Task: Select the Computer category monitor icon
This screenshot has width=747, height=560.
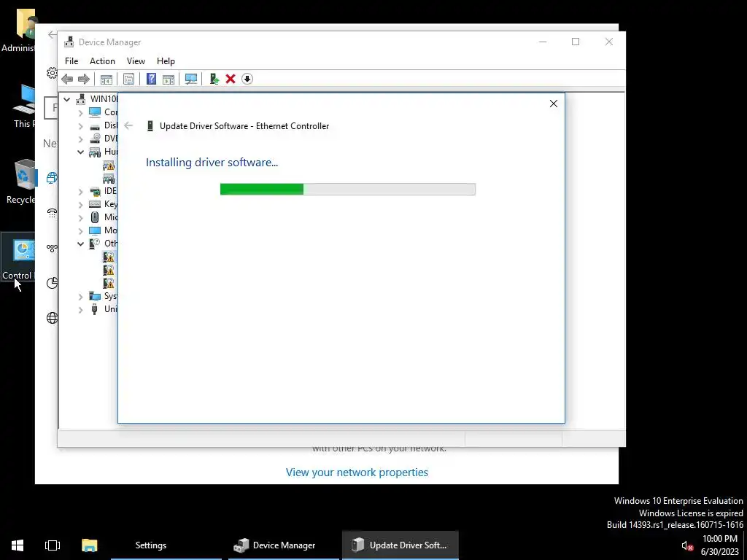Action: [95, 112]
